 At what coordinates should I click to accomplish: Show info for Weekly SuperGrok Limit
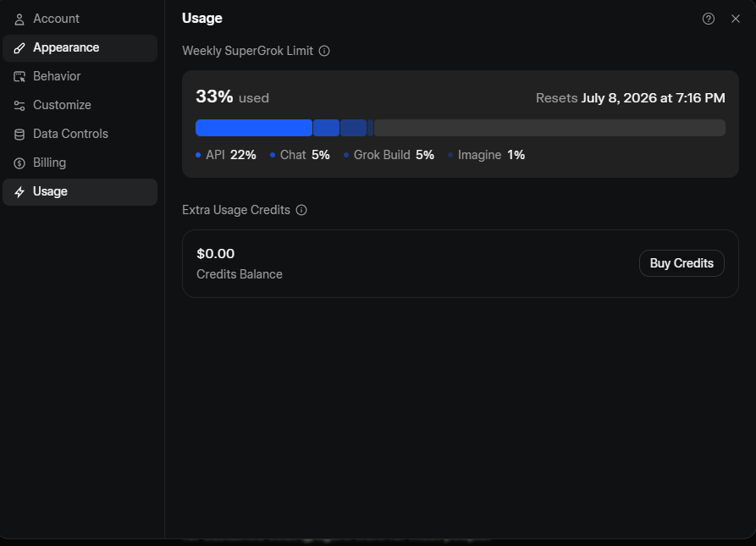pos(324,51)
